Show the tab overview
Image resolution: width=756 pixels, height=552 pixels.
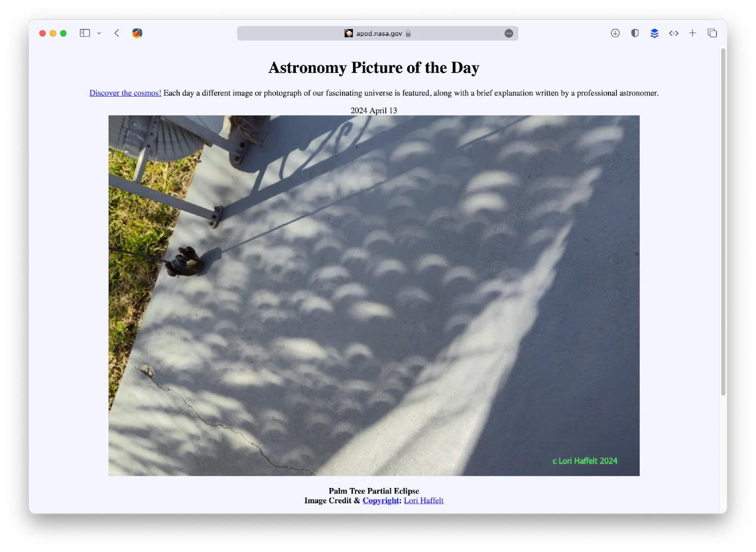(712, 33)
